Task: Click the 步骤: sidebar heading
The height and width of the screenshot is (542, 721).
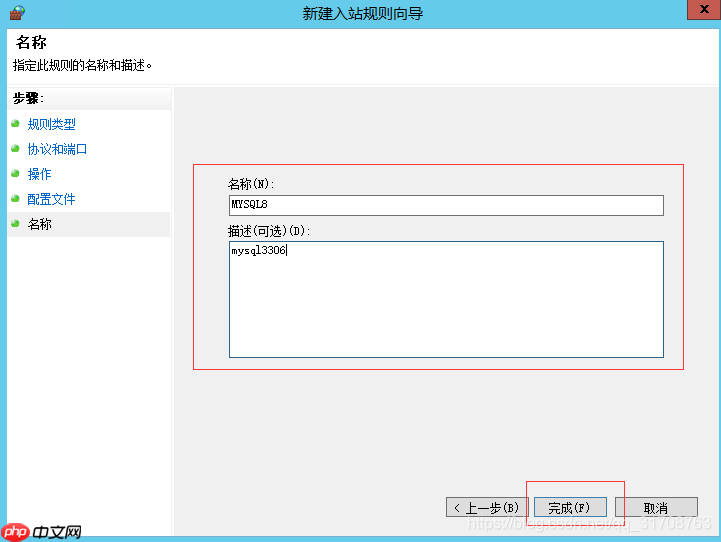Action: 29,98
